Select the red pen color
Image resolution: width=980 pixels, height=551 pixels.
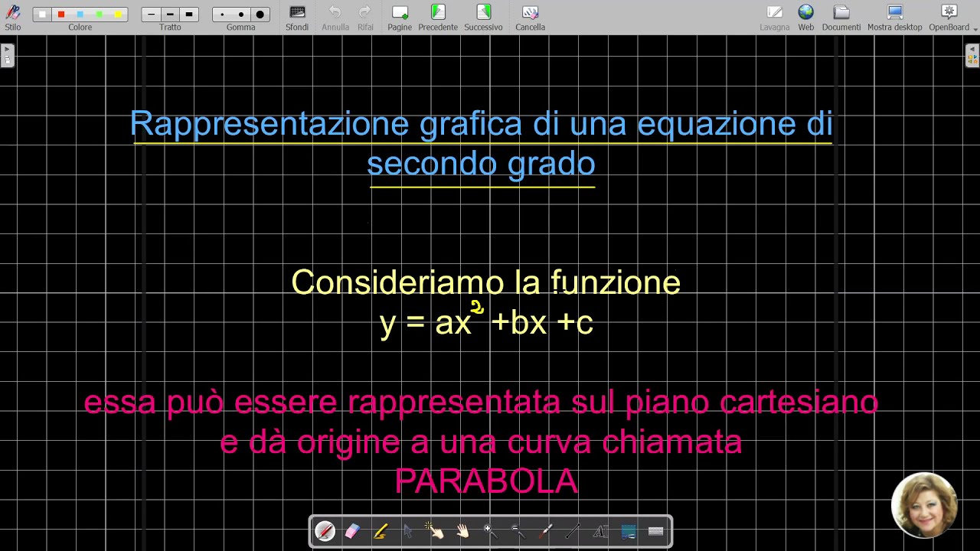click(x=61, y=14)
